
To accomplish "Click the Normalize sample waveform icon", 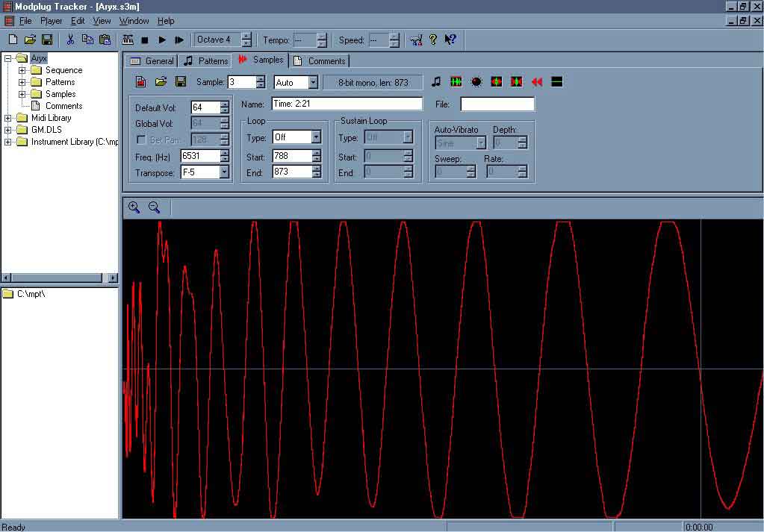I will [456, 82].
